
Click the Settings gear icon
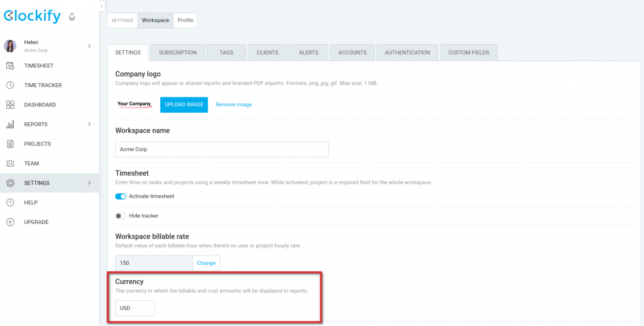10,183
